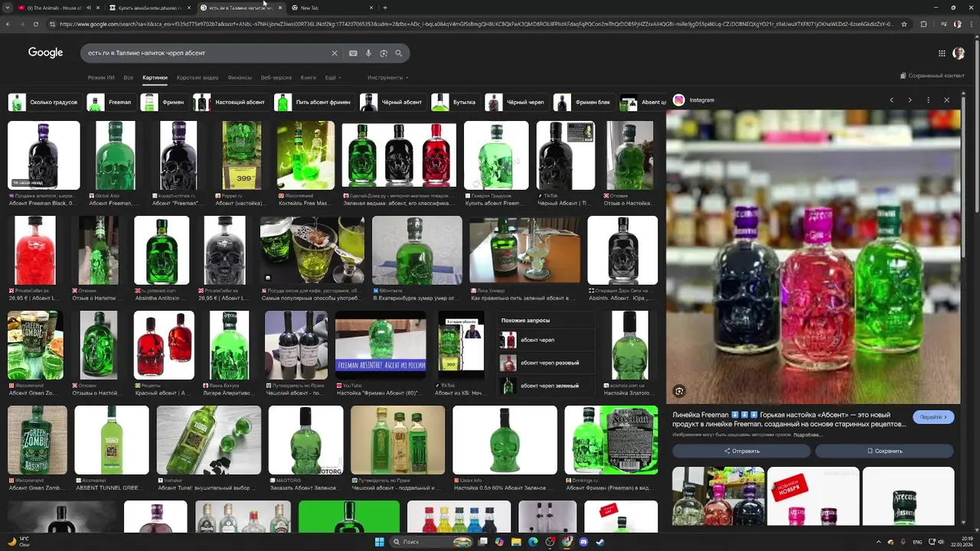This screenshot has width=980, height=551.
Task: Filter by Пить абсент фримен chip
Action: (x=314, y=103)
